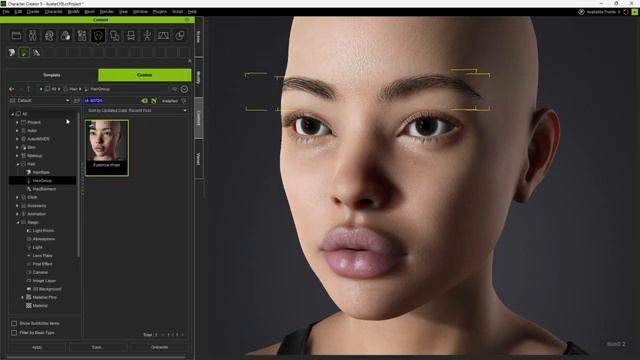Viewport: 640px width, 360px height.
Task: Select the Eyebrow thumbnail item
Action: click(x=107, y=148)
